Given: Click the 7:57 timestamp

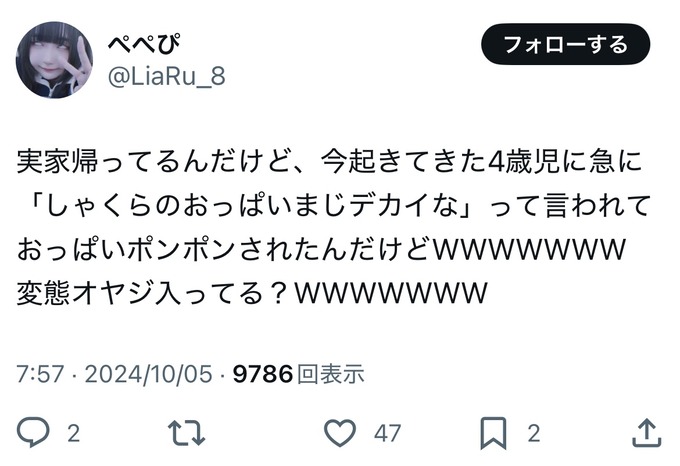Looking at the screenshot, I should 40,374.
